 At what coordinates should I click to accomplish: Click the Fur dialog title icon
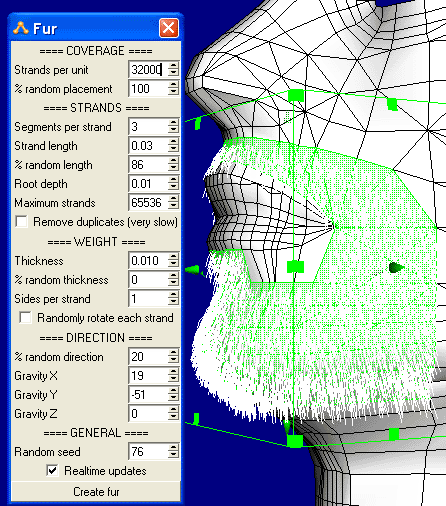pos(21,28)
